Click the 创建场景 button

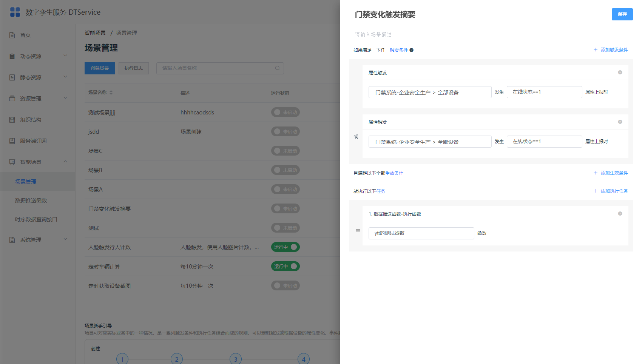(100, 68)
